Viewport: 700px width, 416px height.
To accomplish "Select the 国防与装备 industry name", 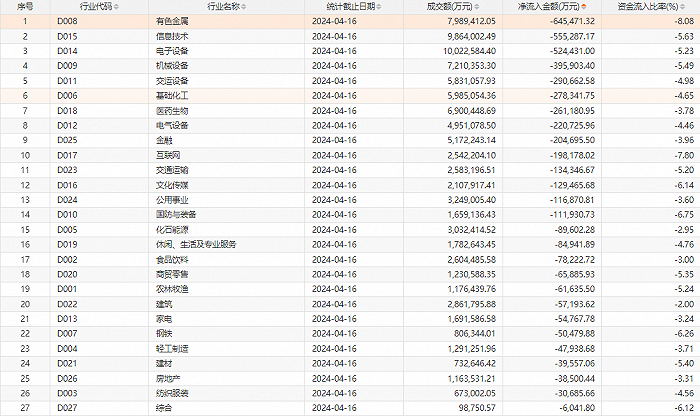I will pos(176,215).
